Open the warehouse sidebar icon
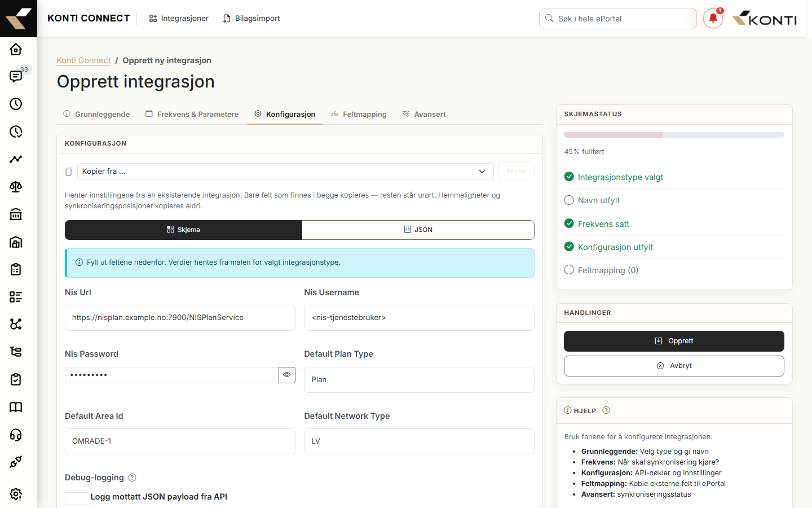 tap(16, 242)
